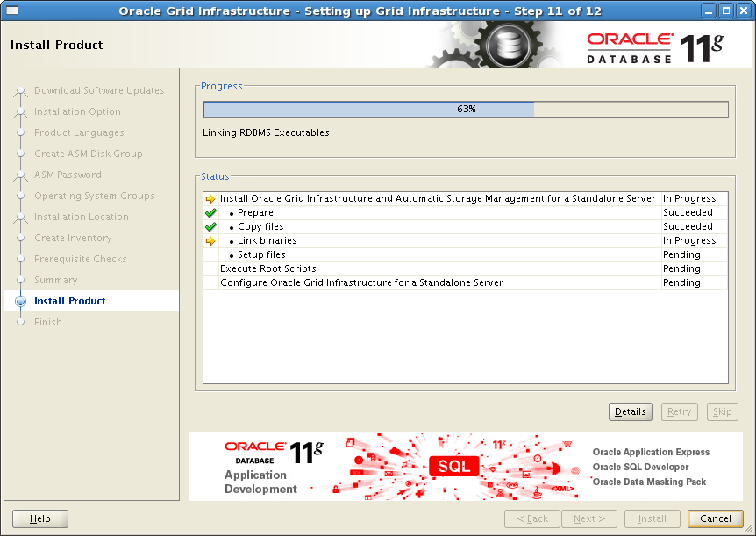
Task: Click the Retry button
Action: tap(680, 411)
